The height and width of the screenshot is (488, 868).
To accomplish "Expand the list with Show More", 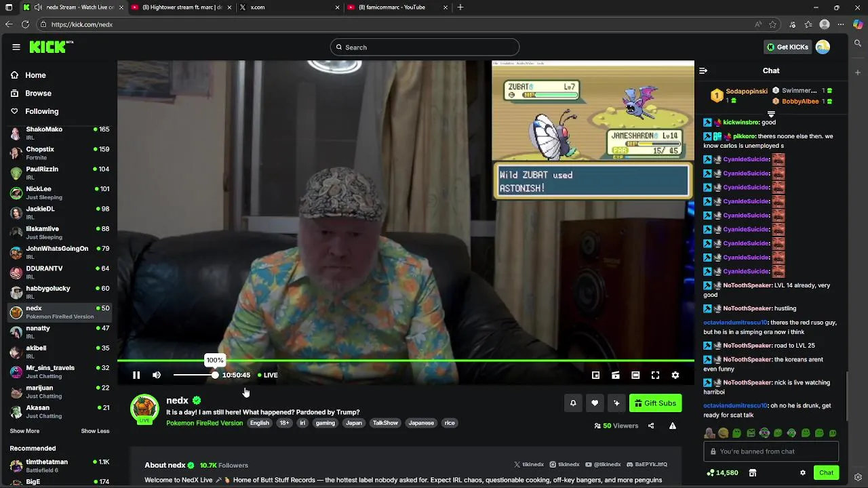I will (x=24, y=431).
